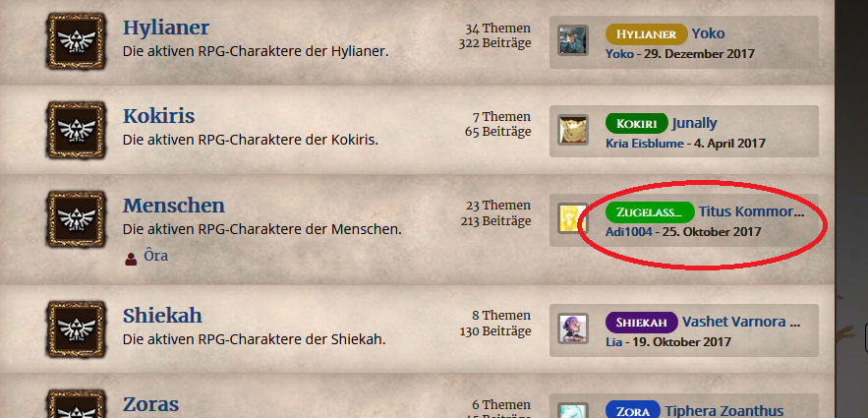Click the Shiekah forum triforce icon
Viewport: 868px width, 418px height.
click(x=76, y=328)
